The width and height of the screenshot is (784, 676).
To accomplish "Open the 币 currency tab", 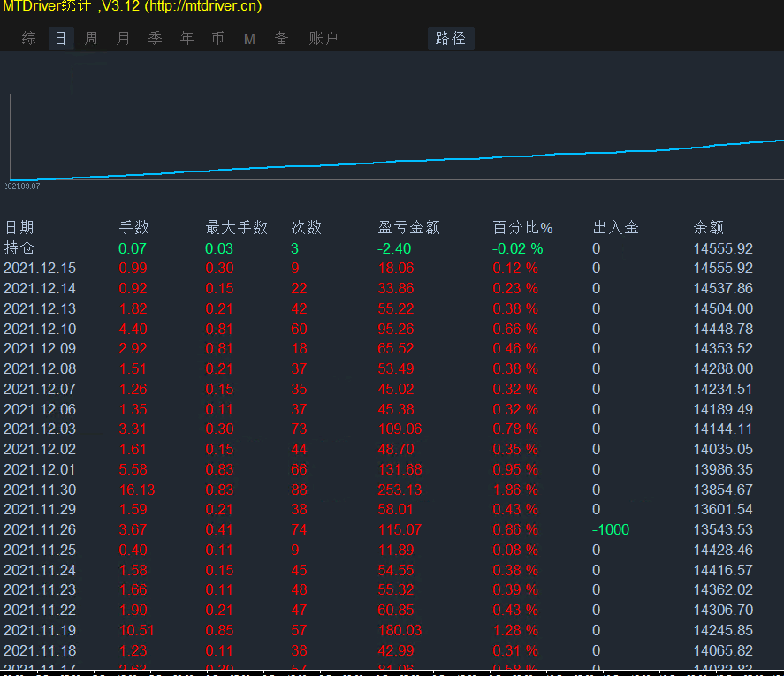I will click(217, 39).
